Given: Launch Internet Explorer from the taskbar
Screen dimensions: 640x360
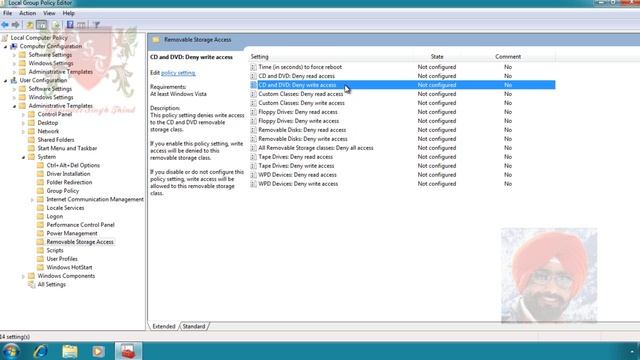Looking at the screenshot, I should tap(40, 351).
